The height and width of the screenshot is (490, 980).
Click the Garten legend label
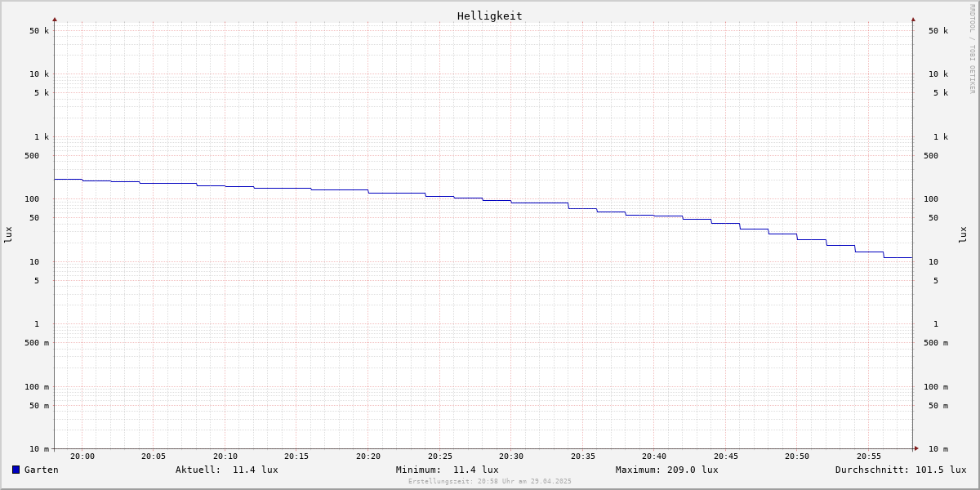point(42,470)
